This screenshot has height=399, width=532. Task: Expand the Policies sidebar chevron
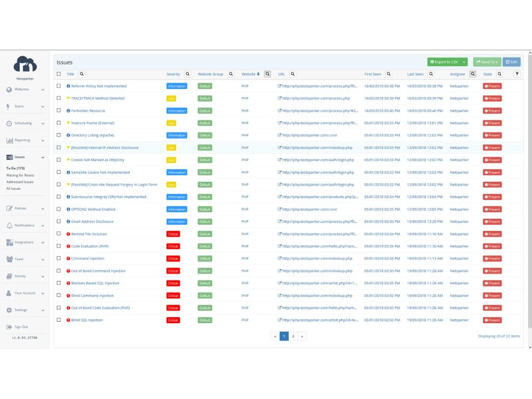coord(43,209)
